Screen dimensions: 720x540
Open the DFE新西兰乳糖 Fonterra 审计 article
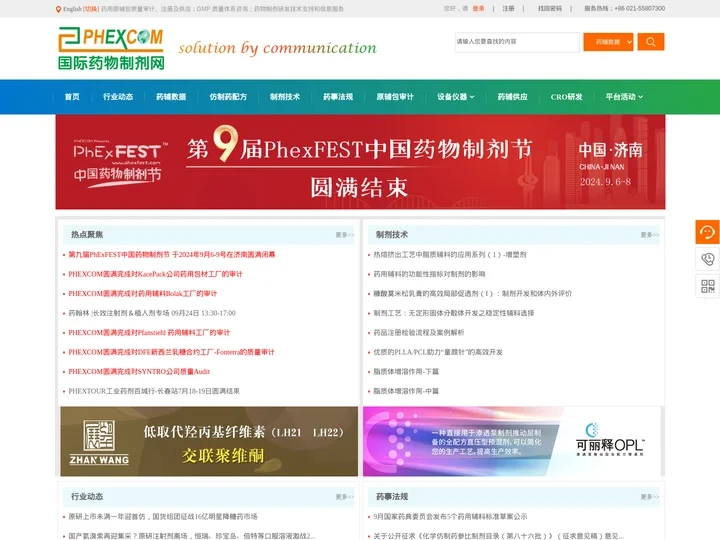click(171, 352)
